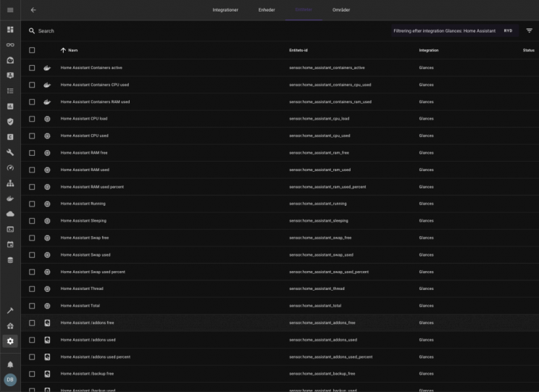539x392 pixels.
Task: Select sensor.home_assistant_cpu_used entity id
Action: (319, 135)
